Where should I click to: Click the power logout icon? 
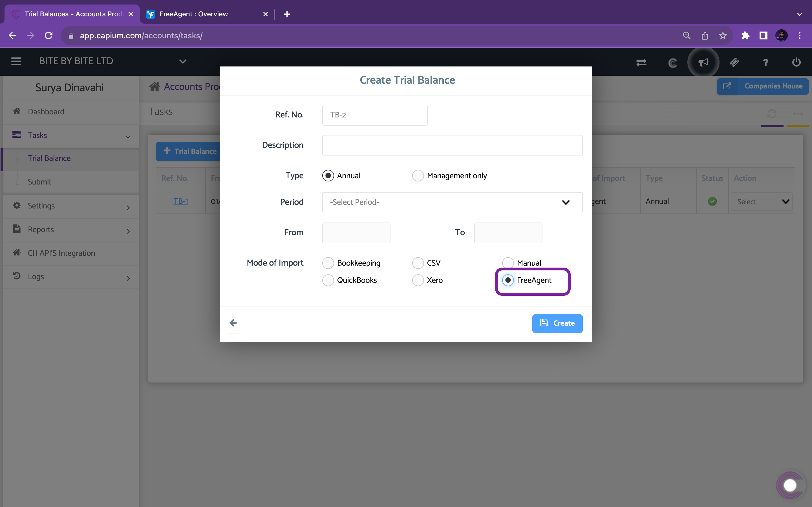[x=796, y=62]
